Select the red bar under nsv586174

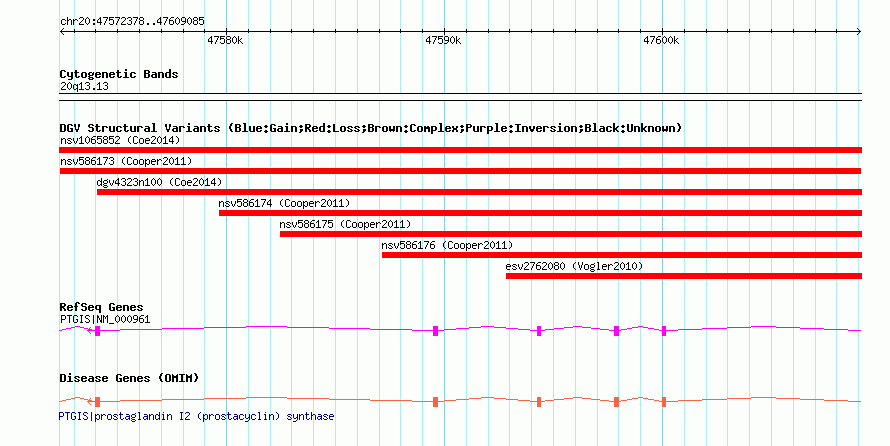pyautogui.click(x=540, y=213)
